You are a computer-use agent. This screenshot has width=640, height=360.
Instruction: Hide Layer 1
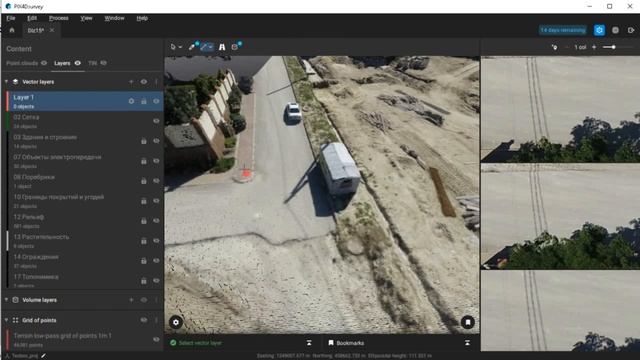(x=156, y=101)
